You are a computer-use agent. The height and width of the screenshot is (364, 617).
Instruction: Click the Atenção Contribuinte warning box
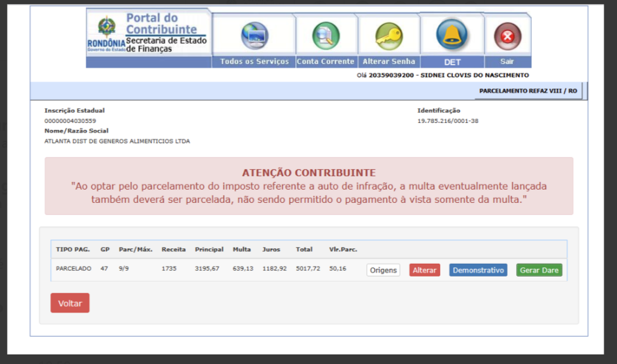click(x=308, y=186)
